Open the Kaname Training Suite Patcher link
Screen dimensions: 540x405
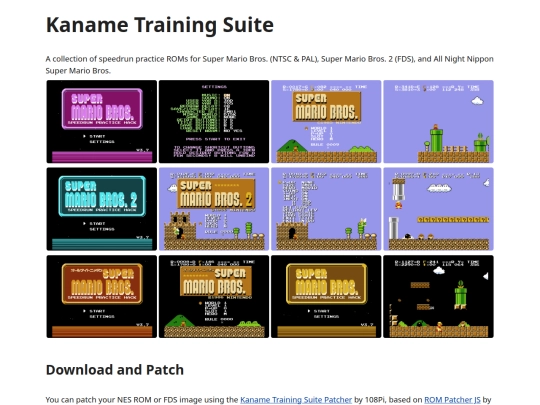pyautogui.click(x=296, y=400)
